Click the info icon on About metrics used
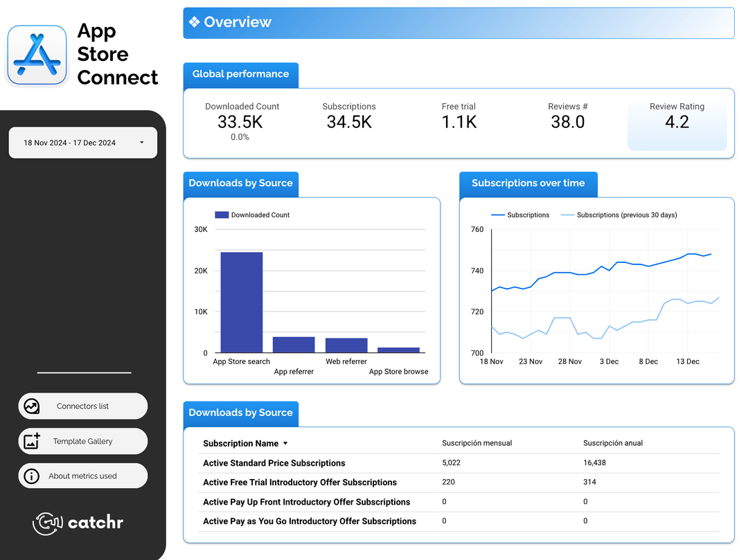The height and width of the screenshot is (560, 748). tap(32, 476)
